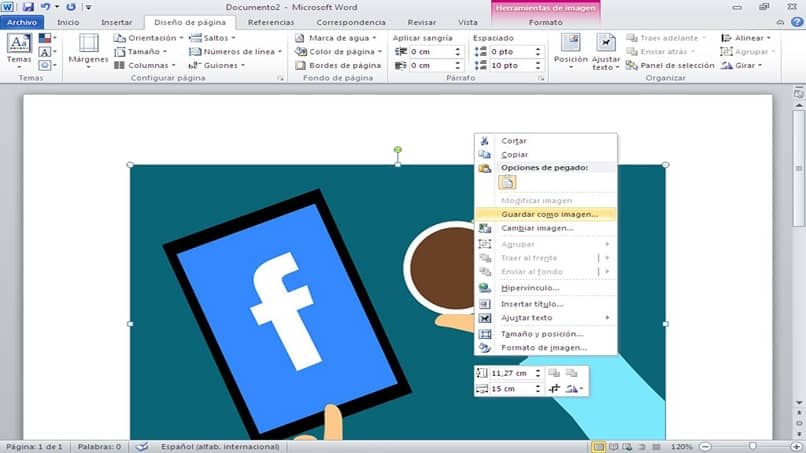Switch to the Correspondencia tab
The height and width of the screenshot is (453, 806).
point(351,22)
